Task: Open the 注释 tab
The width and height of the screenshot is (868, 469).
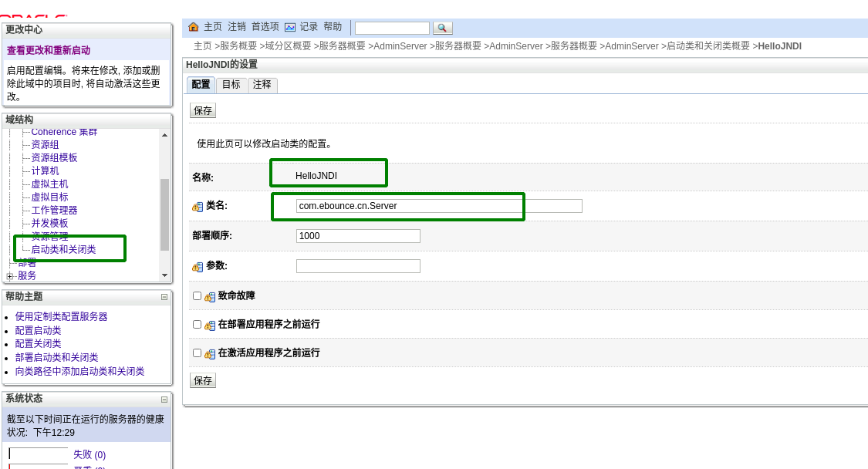Action: pos(262,85)
